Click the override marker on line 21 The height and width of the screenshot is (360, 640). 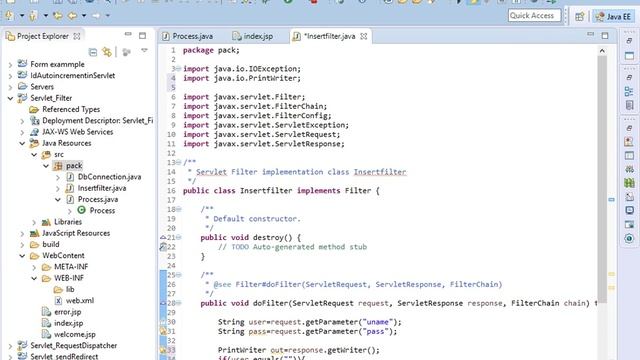point(162,237)
